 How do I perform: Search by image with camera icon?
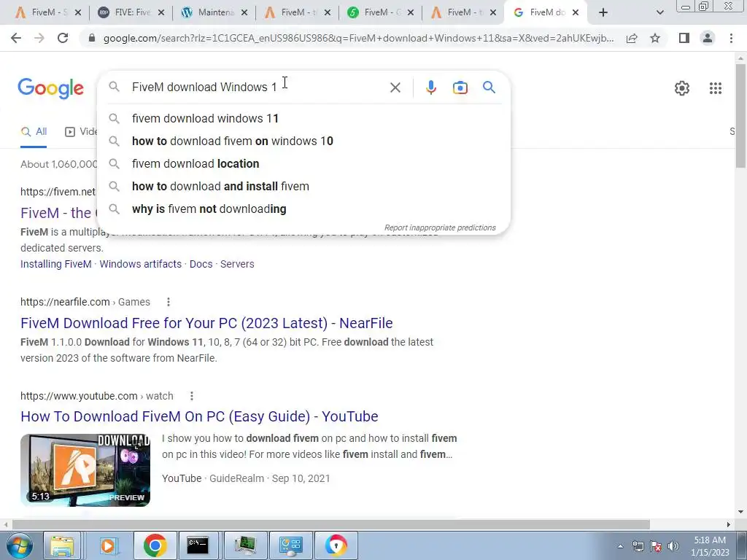point(460,87)
